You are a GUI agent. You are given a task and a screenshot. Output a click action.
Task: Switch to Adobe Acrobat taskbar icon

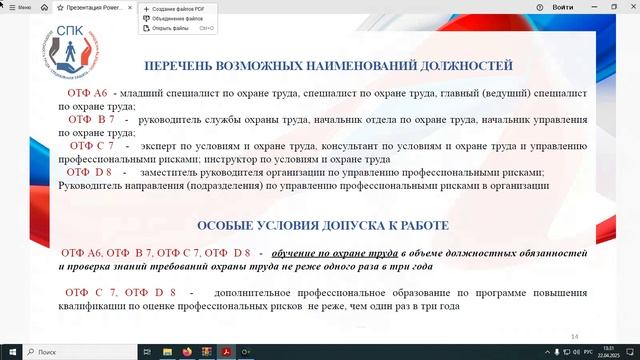point(226,352)
